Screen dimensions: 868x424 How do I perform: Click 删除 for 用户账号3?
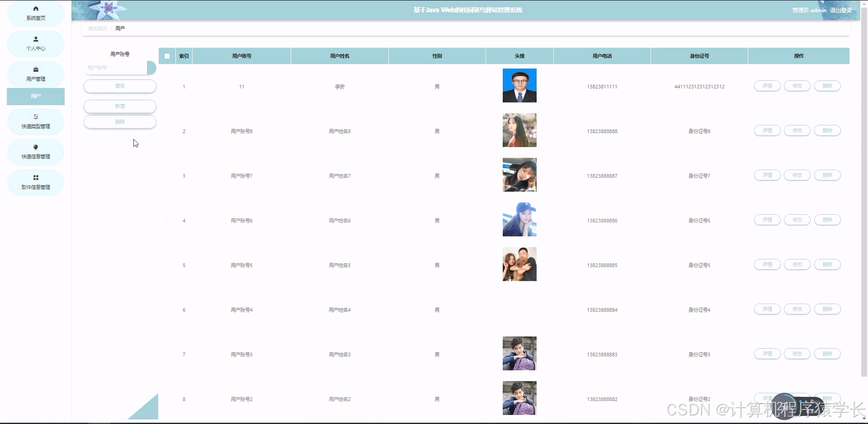[x=827, y=354]
